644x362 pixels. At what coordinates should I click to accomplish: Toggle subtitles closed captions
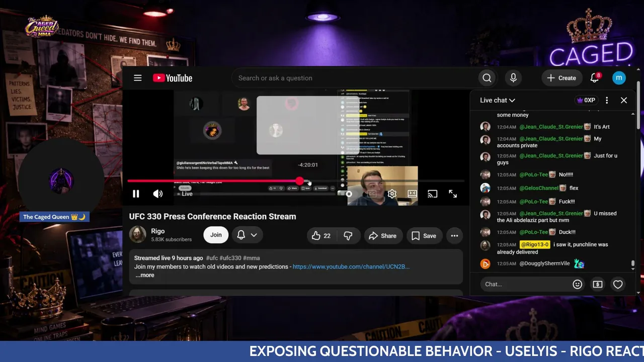(x=372, y=194)
